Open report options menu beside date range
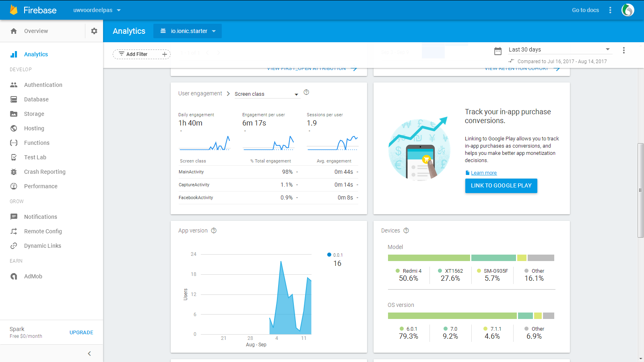Image resolution: width=644 pixels, height=362 pixels. (624, 50)
